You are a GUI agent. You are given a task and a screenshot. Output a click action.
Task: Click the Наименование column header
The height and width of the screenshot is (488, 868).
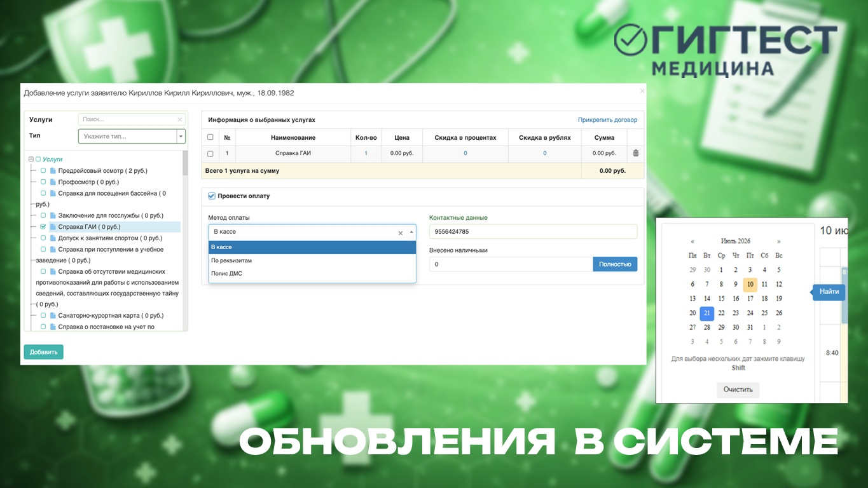pos(293,137)
